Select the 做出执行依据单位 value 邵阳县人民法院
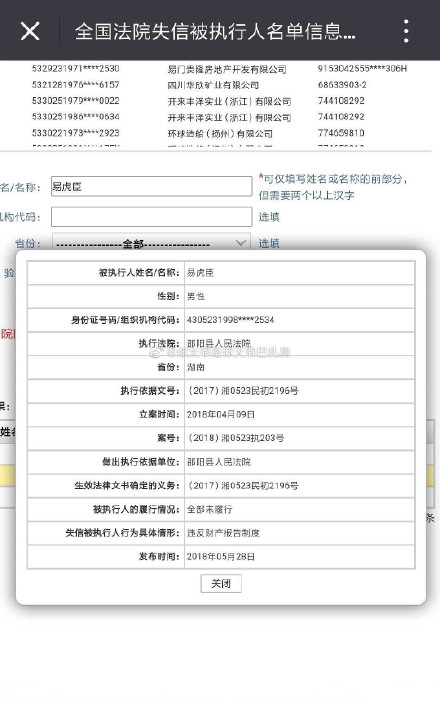440x703 pixels. click(x=218, y=462)
